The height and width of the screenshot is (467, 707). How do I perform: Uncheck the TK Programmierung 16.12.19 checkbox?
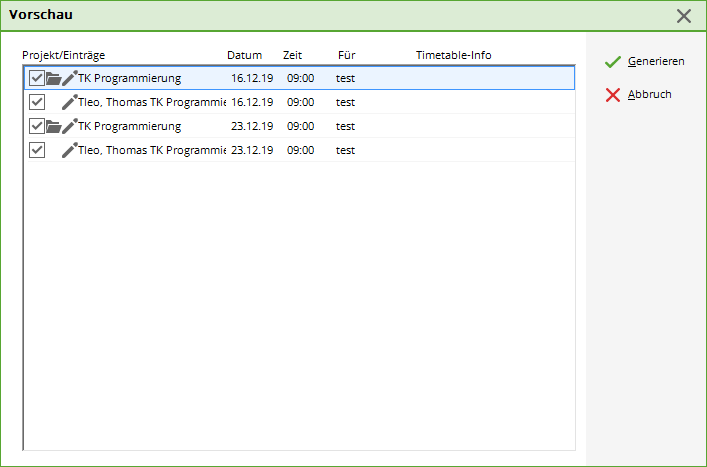(x=37, y=78)
